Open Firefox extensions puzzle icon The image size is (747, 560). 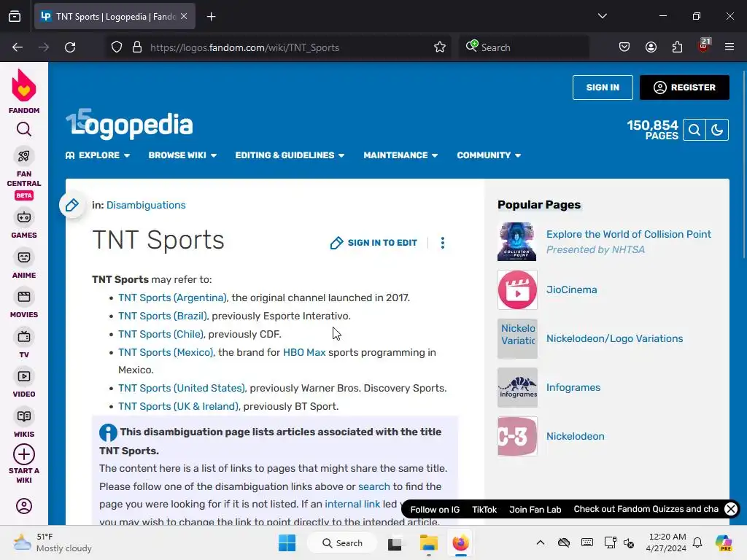click(677, 47)
